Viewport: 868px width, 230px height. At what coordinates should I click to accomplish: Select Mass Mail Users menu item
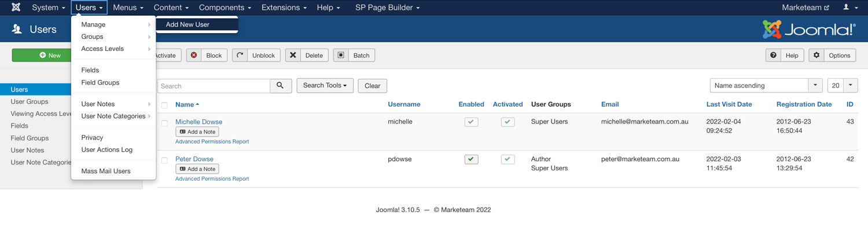coord(113,171)
